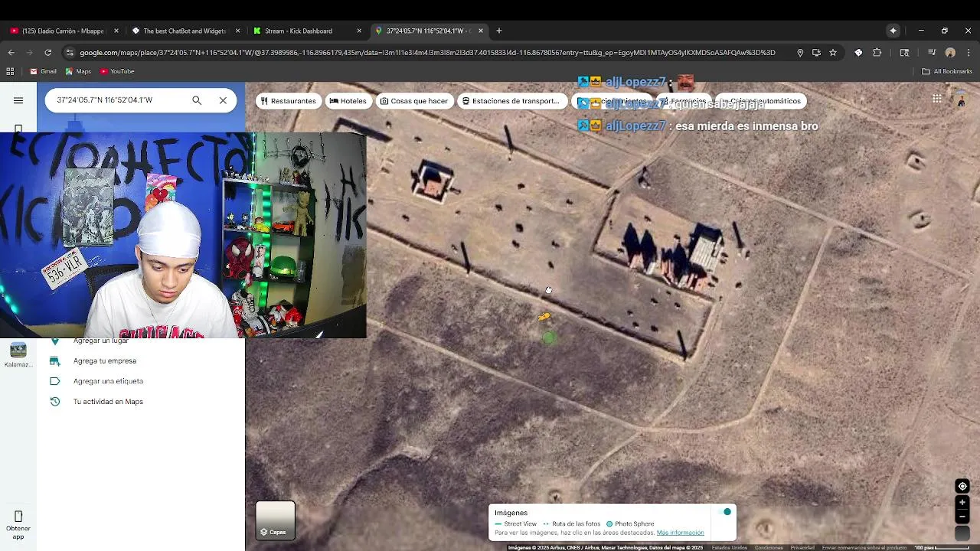Image resolution: width=980 pixels, height=551 pixels.
Task: Select the Estaciones de transporte chip
Action: (x=511, y=101)
